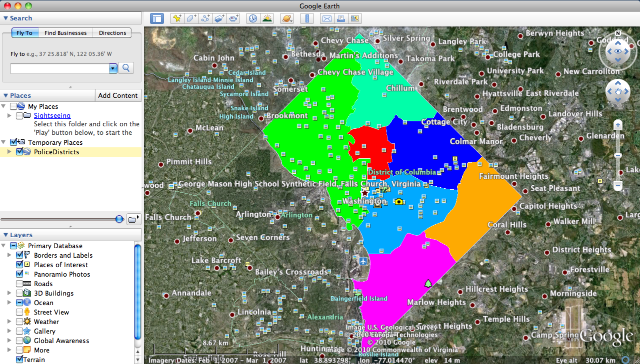Expand the Weather layer group
This screenshot has width=640, height=364.
(9, 322)
